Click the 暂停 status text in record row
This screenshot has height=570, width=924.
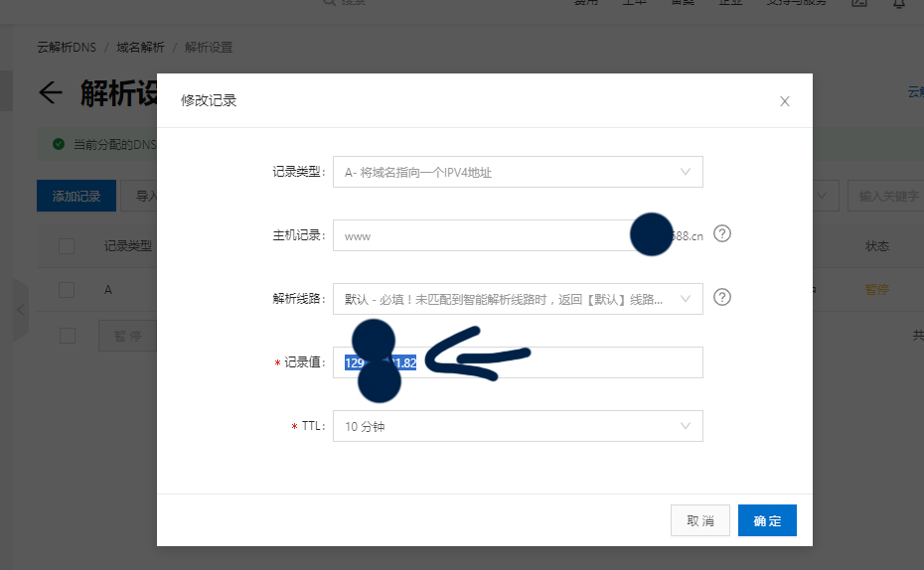[876, 290]
